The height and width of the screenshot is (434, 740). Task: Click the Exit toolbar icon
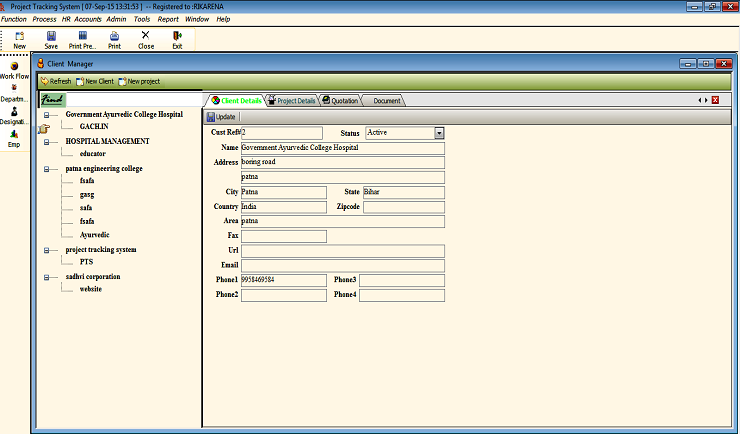(x=177, y=39)
